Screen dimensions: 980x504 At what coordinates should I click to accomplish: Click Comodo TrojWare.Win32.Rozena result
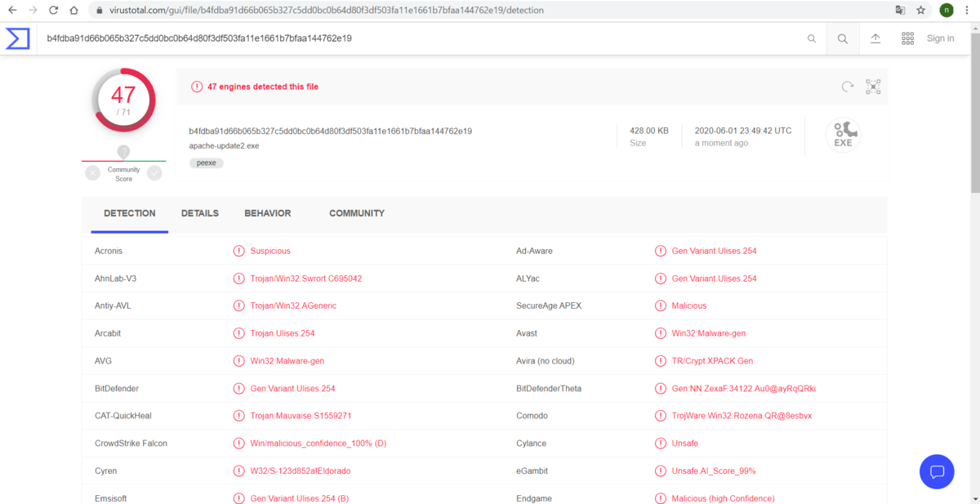(x=742, y=416)
